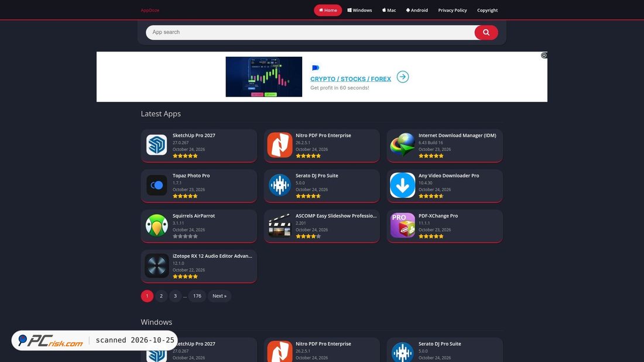Open the Squirrels AirParrot title link

[193, 216]
